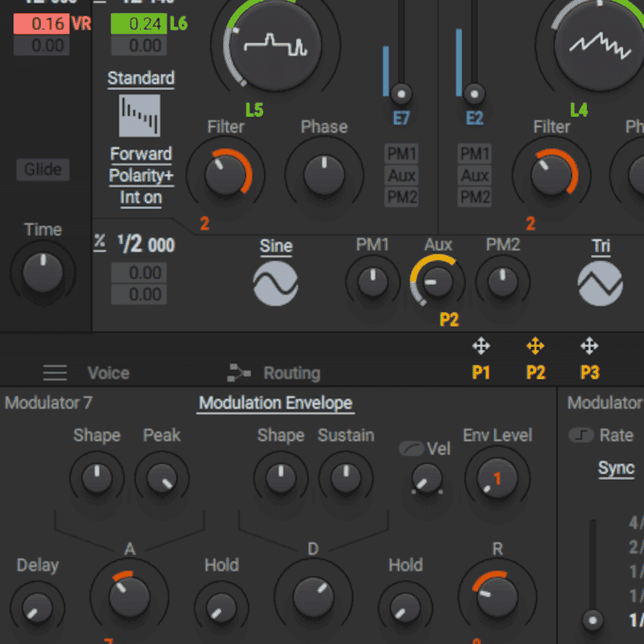644x644 pixels.
Task: Click the P1 macro drag-assign cross icon
Action: pos(481,346)
